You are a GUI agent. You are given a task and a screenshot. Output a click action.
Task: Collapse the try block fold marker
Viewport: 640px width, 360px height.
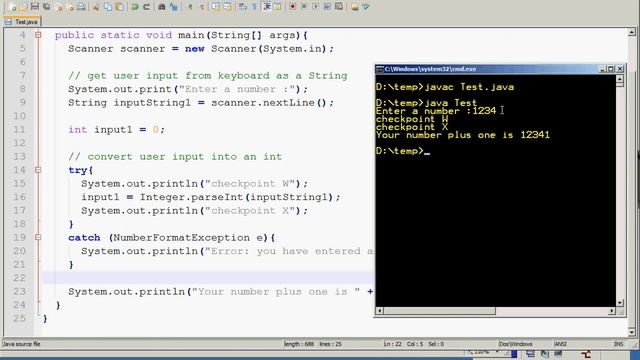click(x=38, y=170)
